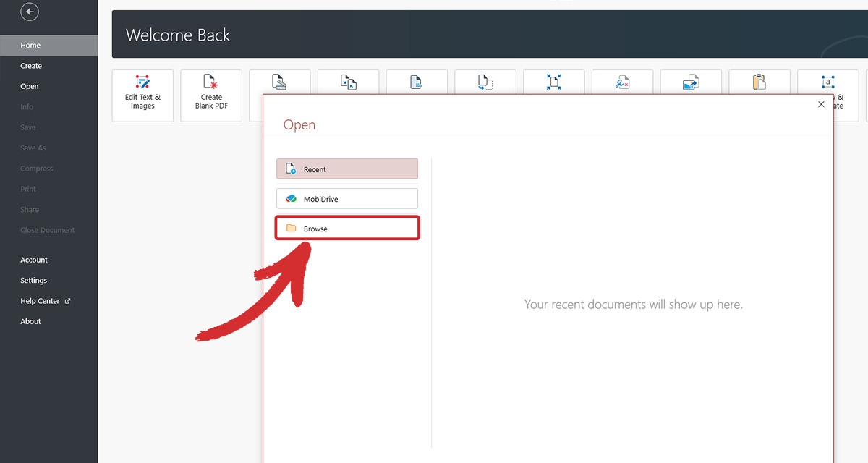Click the two-pages-with-arrows tool icon

click(x=348, y=82)
